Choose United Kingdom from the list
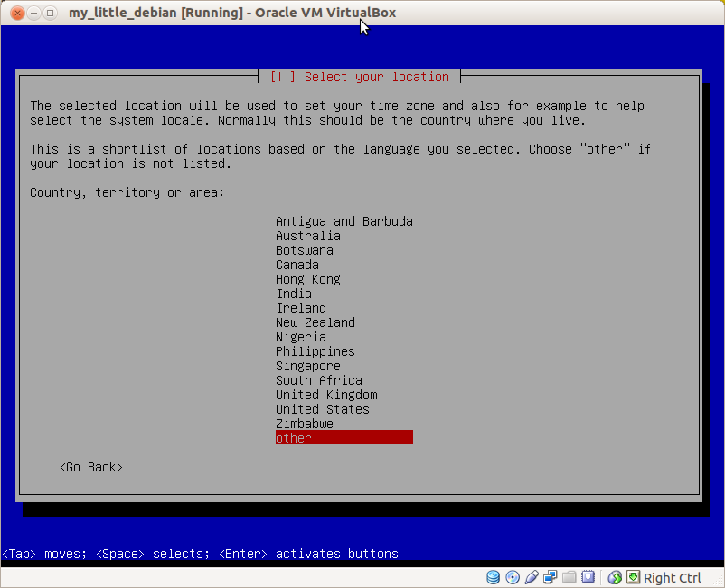 pyautogui.click(x=344, y=395)
